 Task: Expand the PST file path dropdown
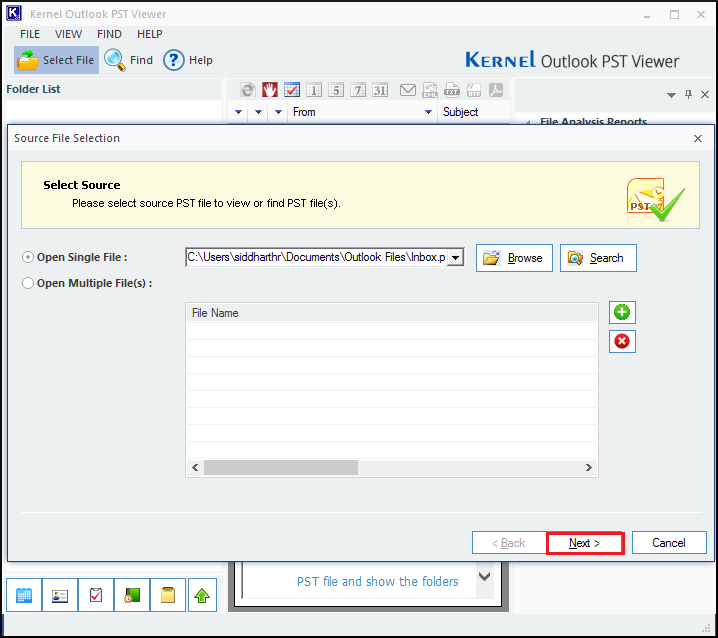[x=456, y=257]
